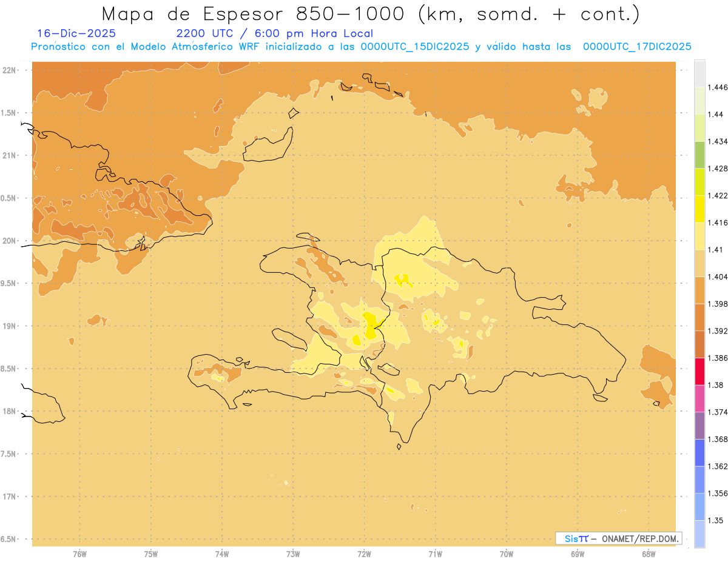
Task: Pick the light blue swatch between 1.356 and 1.362
Action: click(699, 480)
